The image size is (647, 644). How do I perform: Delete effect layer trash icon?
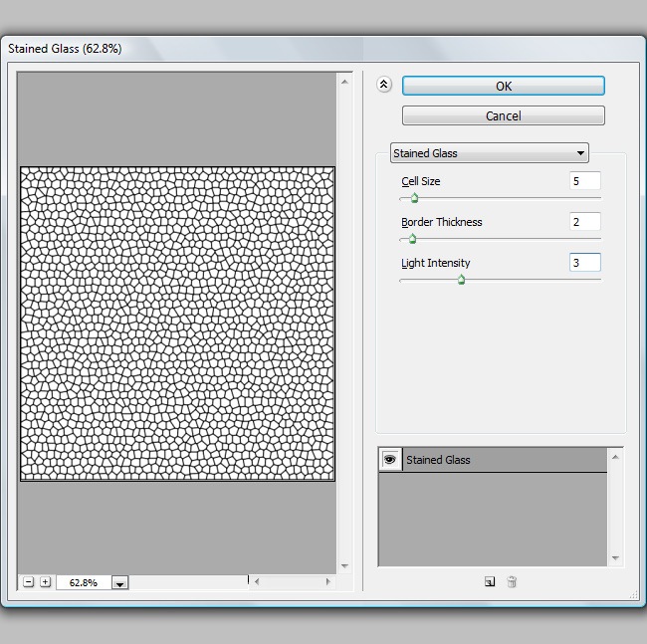click(x=512, y=582)
